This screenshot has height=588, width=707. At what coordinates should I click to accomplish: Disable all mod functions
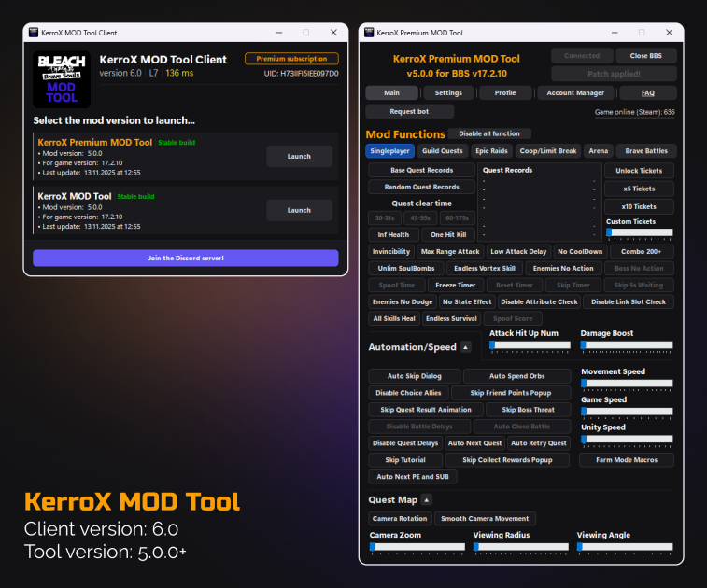pyautogui.click(x=489, y=133)
